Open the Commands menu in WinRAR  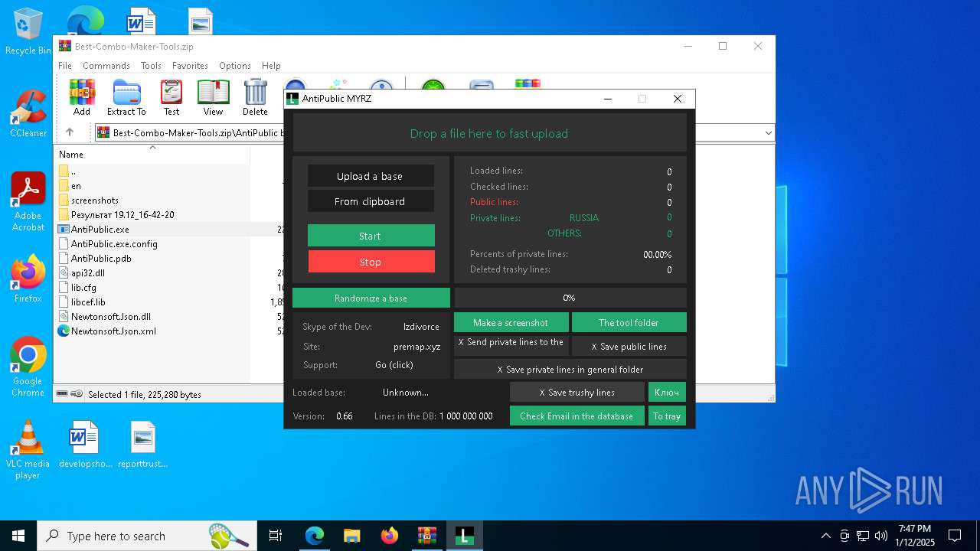point(106,66)
